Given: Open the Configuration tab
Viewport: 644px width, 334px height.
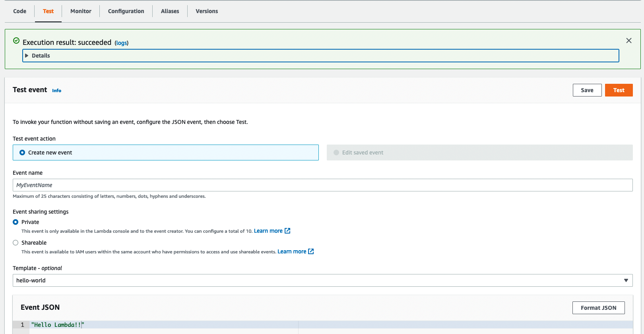Looking at the screenshot, I should (126, 11).
